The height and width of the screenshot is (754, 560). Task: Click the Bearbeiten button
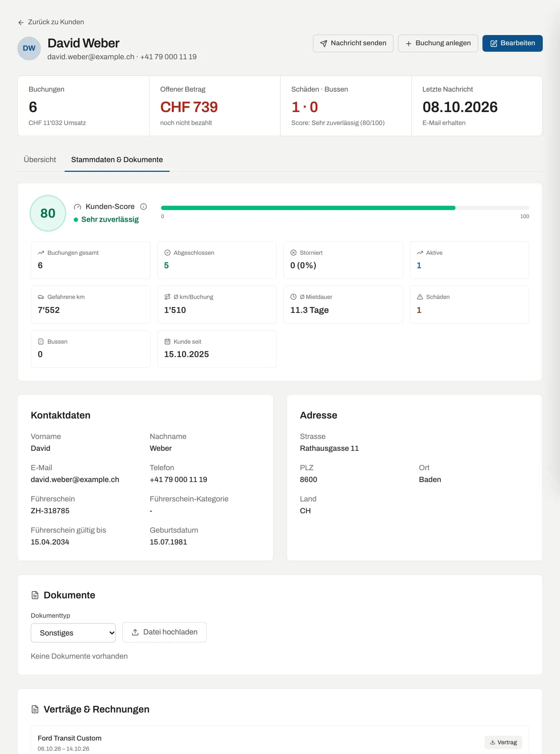click(x=512, y=43)
